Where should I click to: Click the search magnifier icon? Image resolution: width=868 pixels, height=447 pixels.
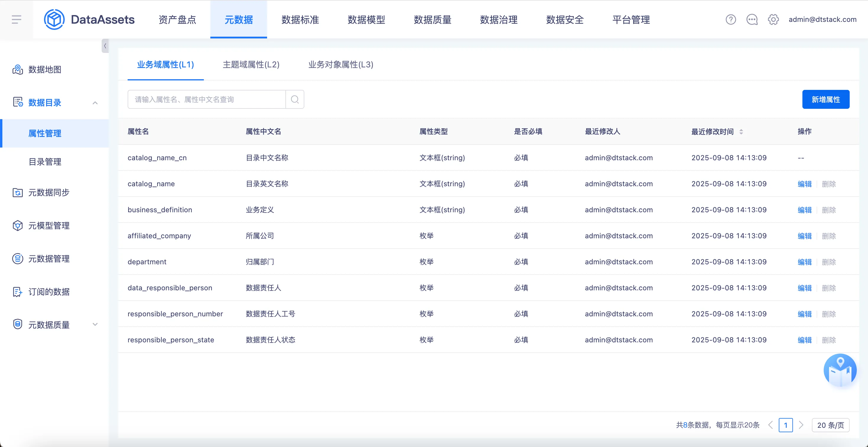click(x=295, y=99)
